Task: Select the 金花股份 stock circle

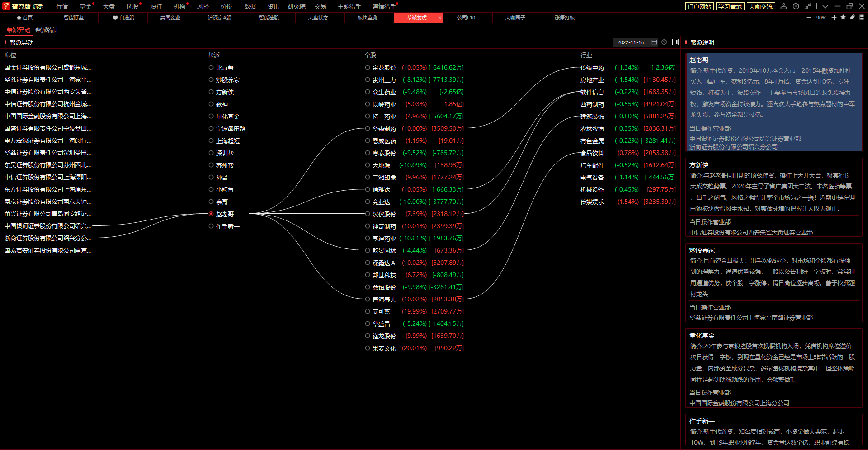Action: click(x=368, y=67)
